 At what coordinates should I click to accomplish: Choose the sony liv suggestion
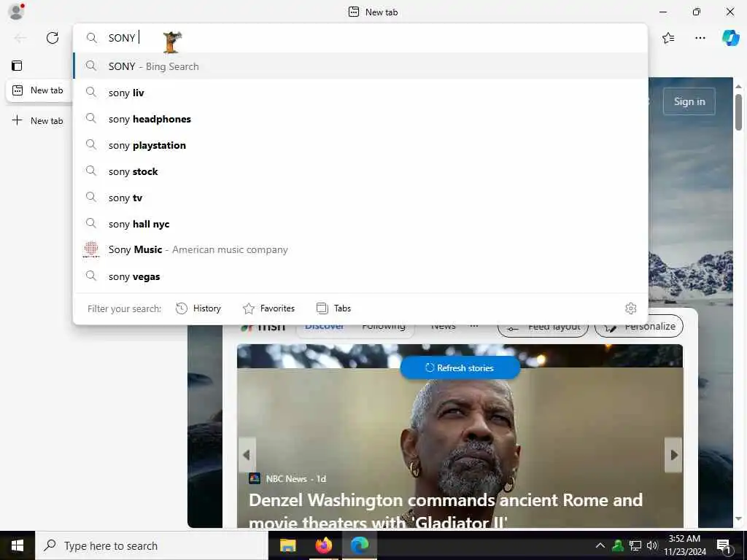pyautogui.click(x=360, y=93)
